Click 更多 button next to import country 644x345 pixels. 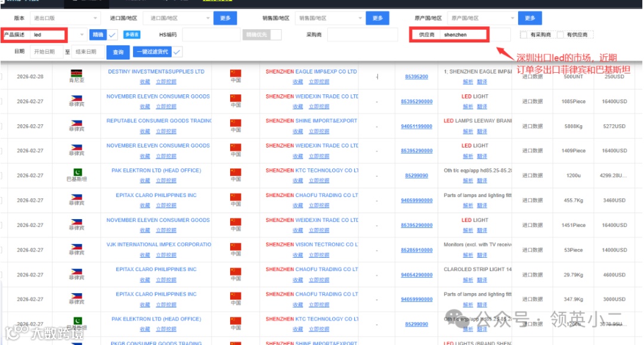(x=225, y=18)
